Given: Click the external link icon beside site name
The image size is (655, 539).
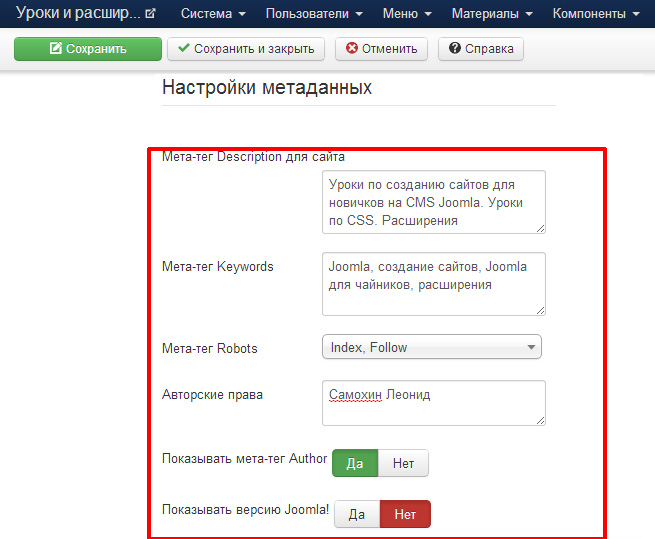Looking at the screenshot, I should [x=150, y=14].
